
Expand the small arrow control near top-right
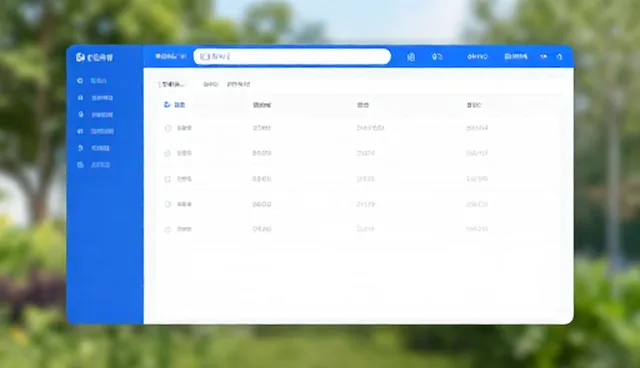click(x=543, y=57)
